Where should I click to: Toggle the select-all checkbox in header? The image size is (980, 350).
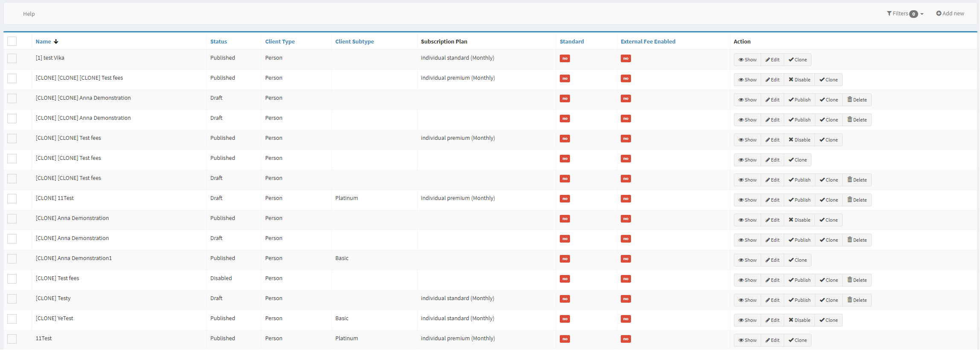click(12, 41)
